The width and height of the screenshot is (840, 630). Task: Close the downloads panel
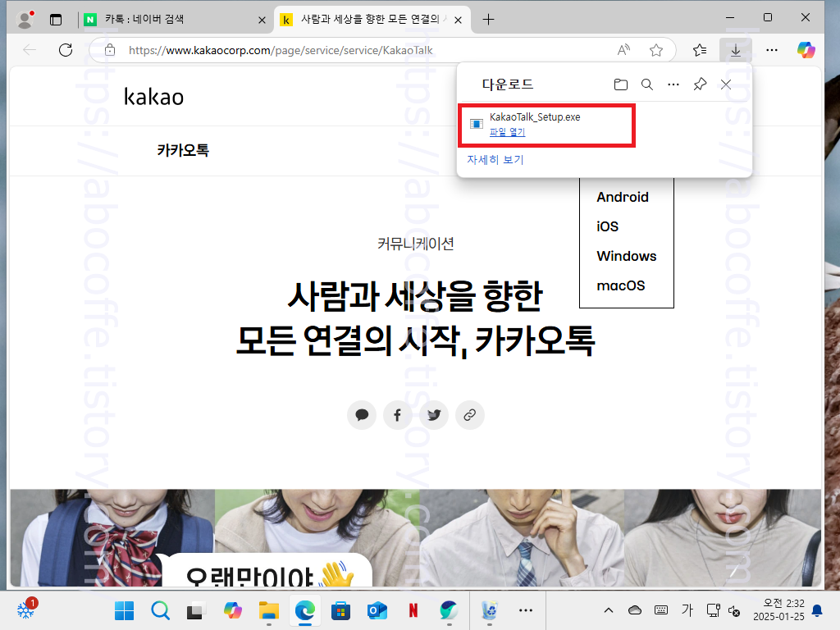[x=726, y=84]
